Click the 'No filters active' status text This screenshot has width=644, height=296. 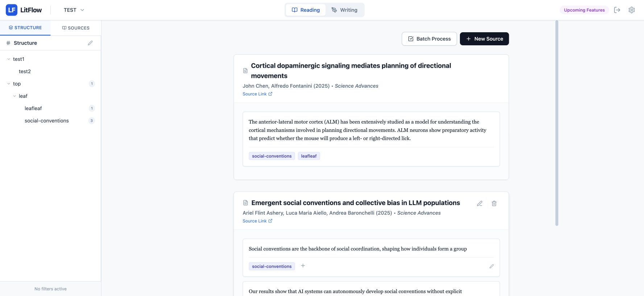50,289
